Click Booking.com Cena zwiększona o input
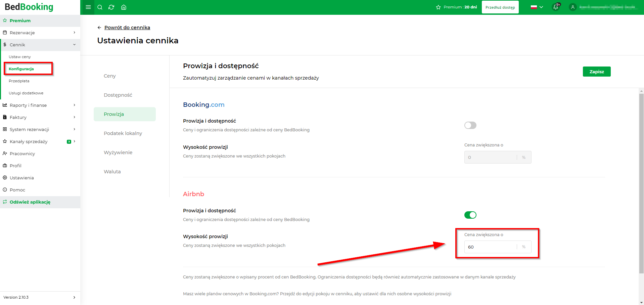 498,157
